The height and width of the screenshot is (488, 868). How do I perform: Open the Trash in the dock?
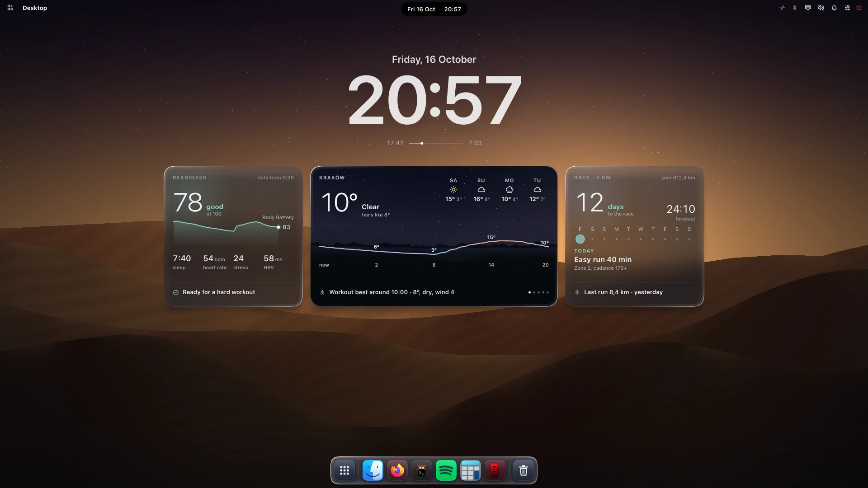pyautogui.click(x=524, y=471)
